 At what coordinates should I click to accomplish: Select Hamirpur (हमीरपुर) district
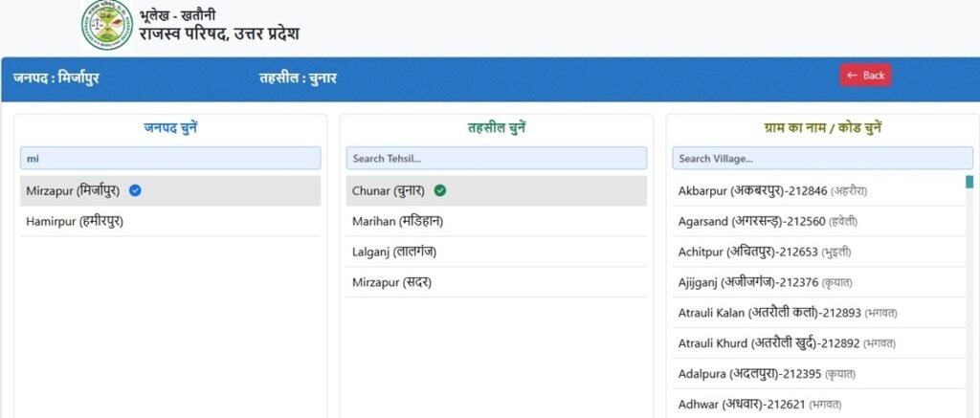point(75,221)
